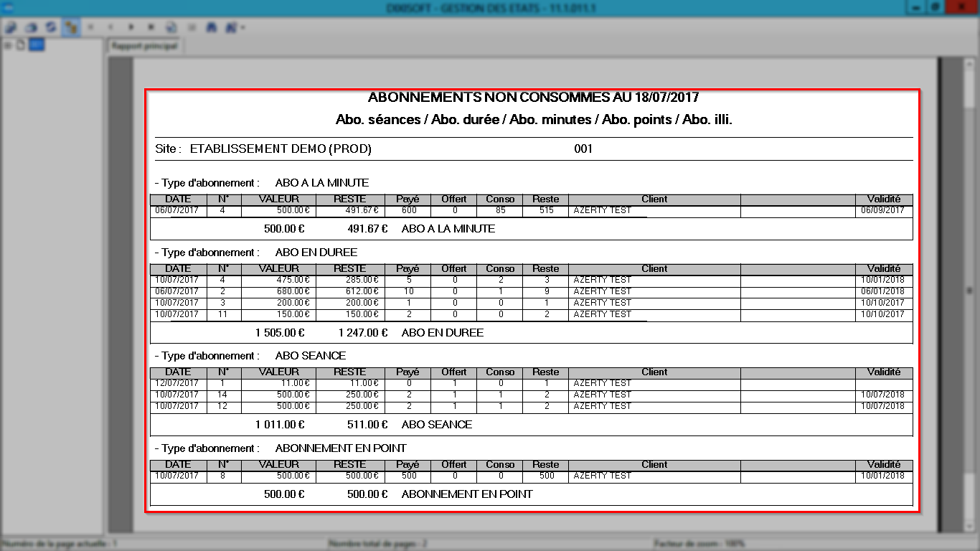The width and height of the screenshot is (980, 551).
Task: Click the export report icon in toolbar
Action: click(11, 27)
